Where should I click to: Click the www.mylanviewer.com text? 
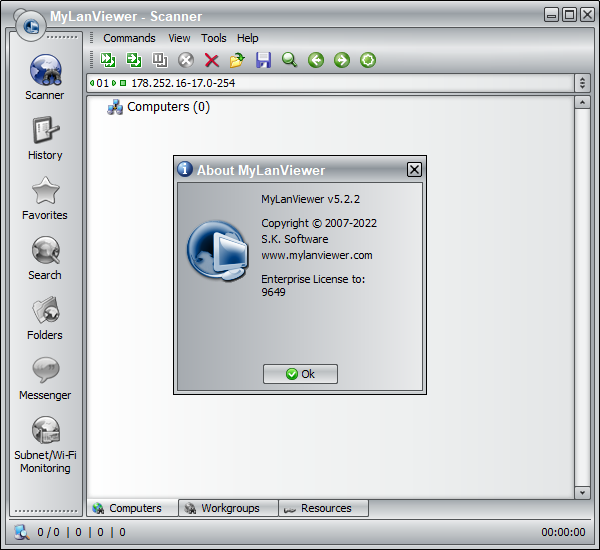click(x=317, y=255)
